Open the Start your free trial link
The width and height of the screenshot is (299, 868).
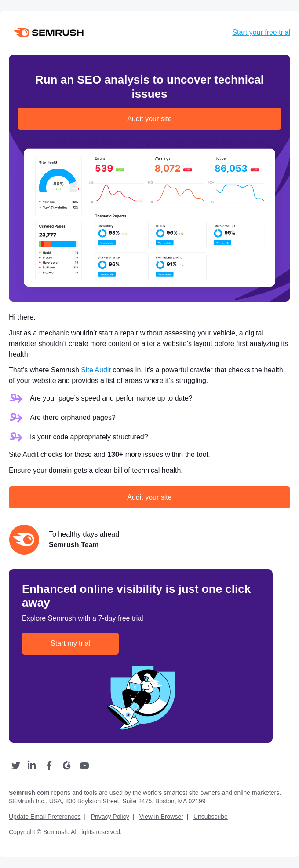click(261, 32)
